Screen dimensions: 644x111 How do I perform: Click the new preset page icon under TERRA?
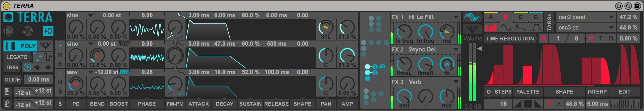click(x=9, y=31)
